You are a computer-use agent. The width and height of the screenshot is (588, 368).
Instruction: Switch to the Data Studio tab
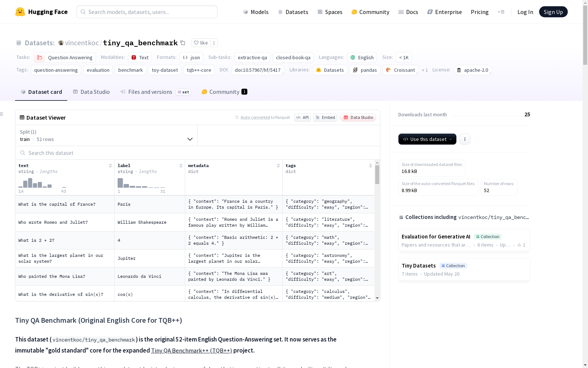point(92,92)
